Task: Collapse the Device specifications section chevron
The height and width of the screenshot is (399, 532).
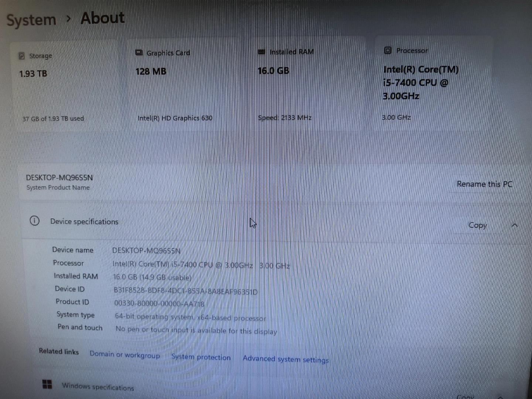Action: [515, 225]
